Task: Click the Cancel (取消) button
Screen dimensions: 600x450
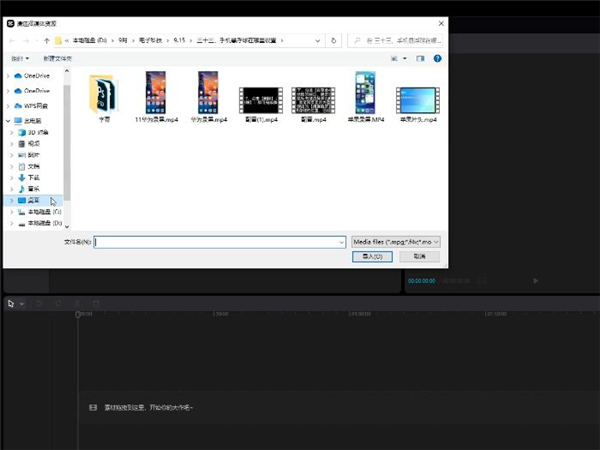Action: click(419, 256)
